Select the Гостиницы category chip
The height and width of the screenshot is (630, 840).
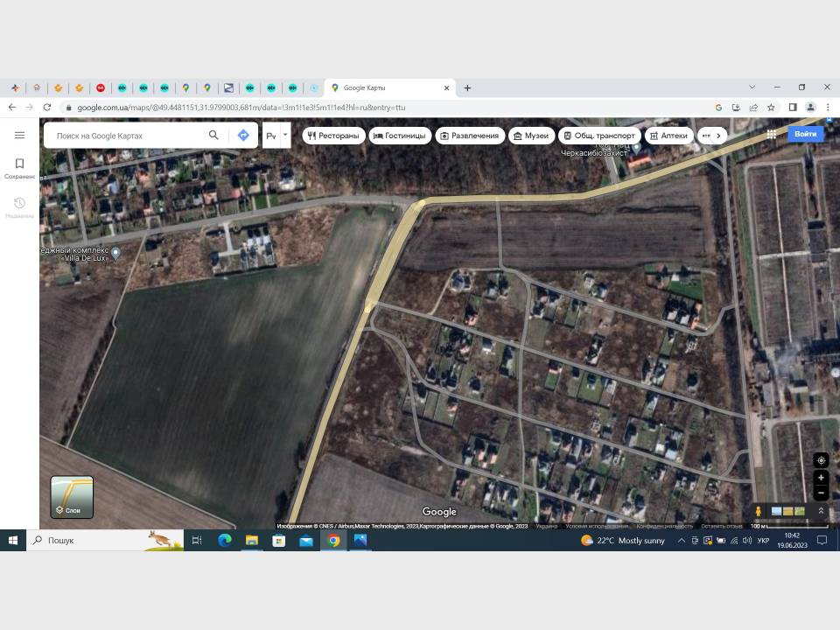click(400, 136)
